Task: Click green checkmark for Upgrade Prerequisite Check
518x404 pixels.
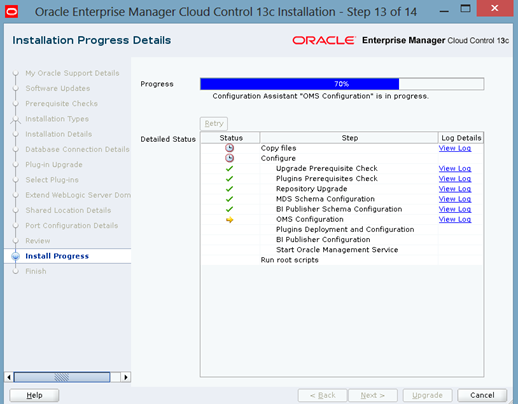Action: (229, 169)
